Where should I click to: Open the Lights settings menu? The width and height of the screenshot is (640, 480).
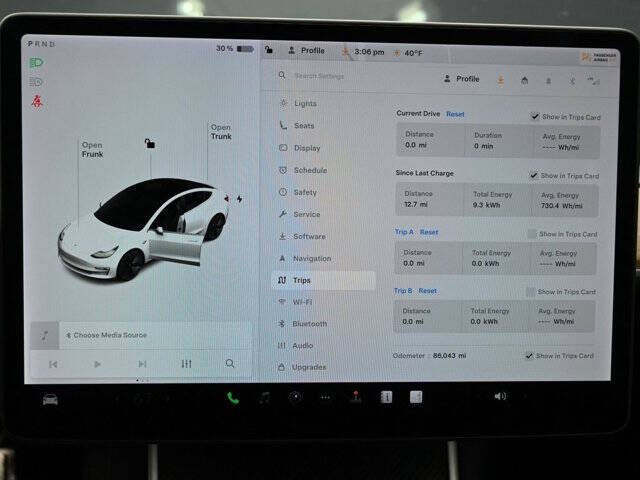coord(305,104)
